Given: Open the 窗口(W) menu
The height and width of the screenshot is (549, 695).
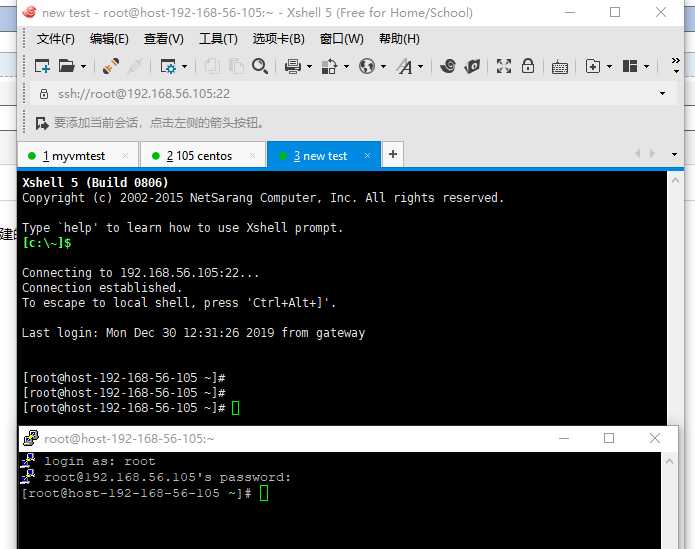Looking at the screenshot, I should coord(341,39).
